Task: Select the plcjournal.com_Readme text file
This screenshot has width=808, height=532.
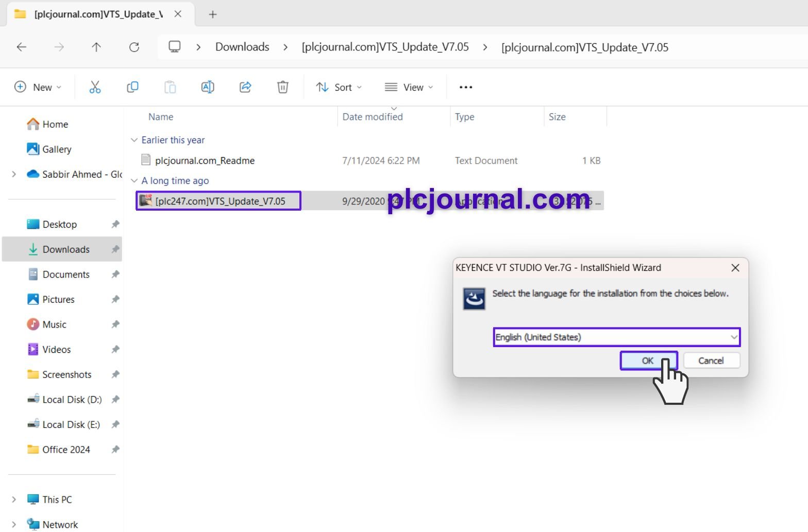Action: coord(205,161)
